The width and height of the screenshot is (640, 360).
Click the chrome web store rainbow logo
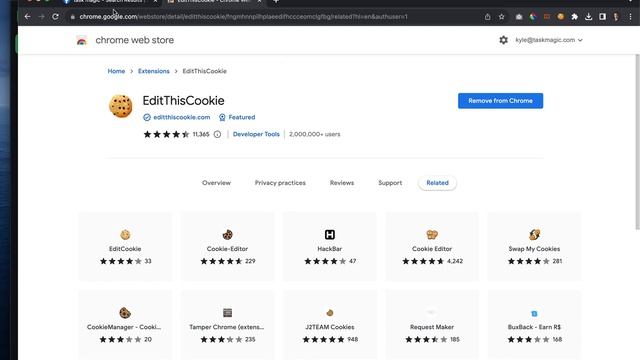coord(82,40)
